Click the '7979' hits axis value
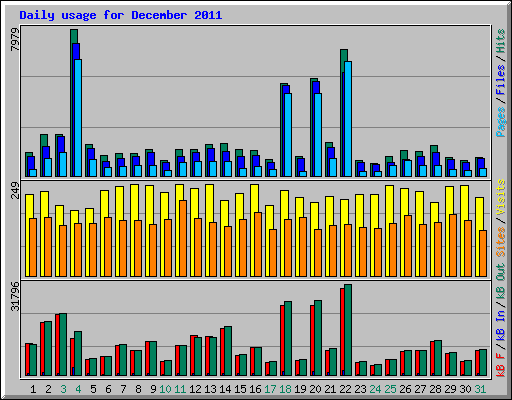Viewport: 512px width, 400px height. 15,40
